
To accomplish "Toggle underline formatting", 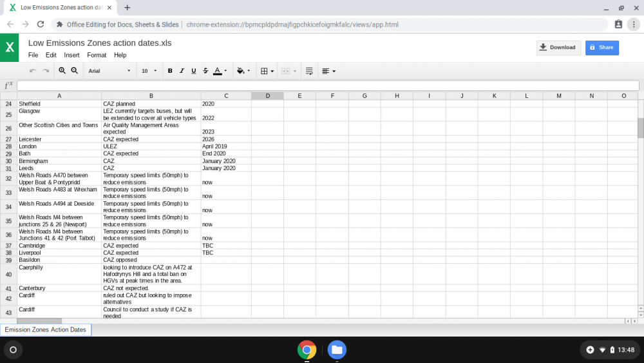I will pyautogui.click(x=193, y=71).
